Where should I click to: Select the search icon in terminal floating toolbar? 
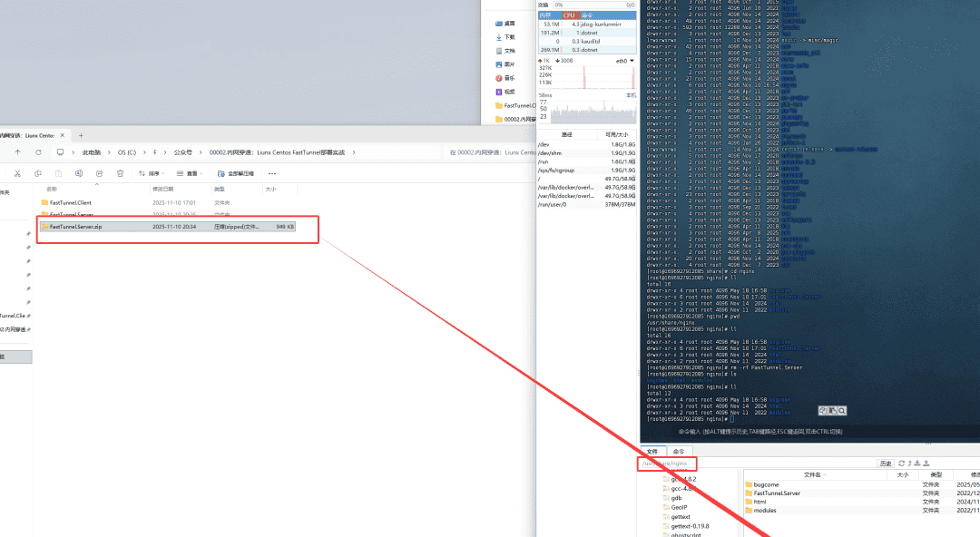click(x=841, y=410)
